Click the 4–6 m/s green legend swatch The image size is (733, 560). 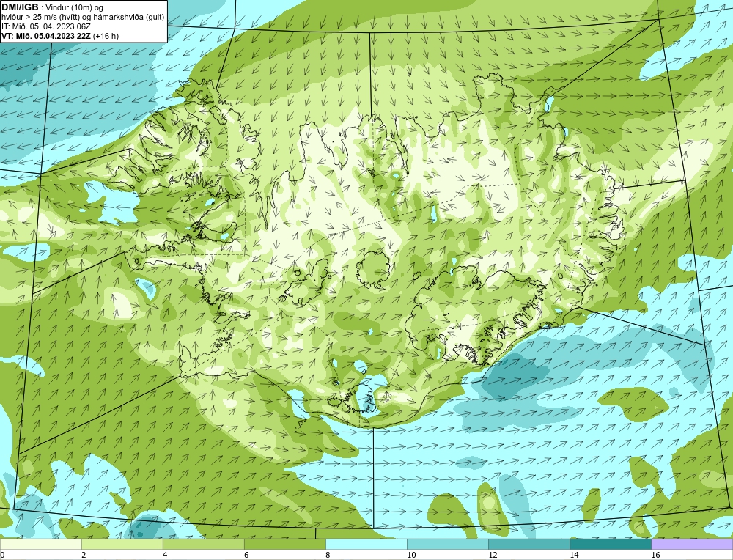pos(203,544)
